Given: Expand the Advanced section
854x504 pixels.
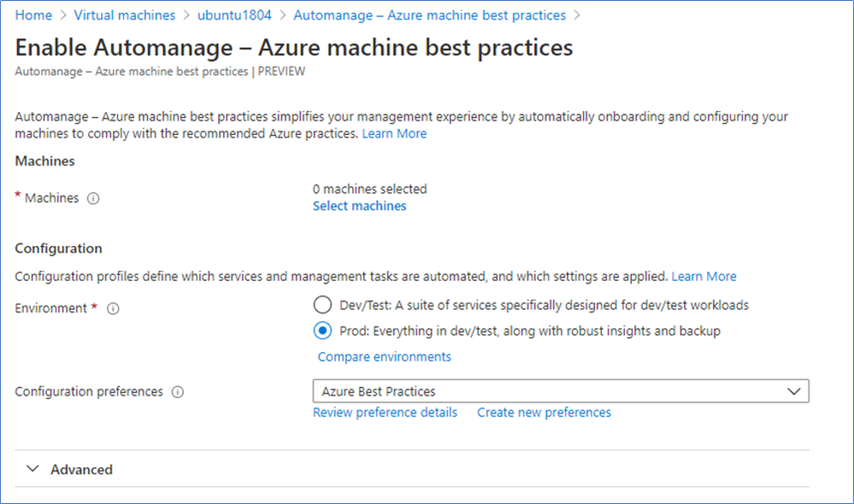Looking at the screenshot, I should 81,469.
